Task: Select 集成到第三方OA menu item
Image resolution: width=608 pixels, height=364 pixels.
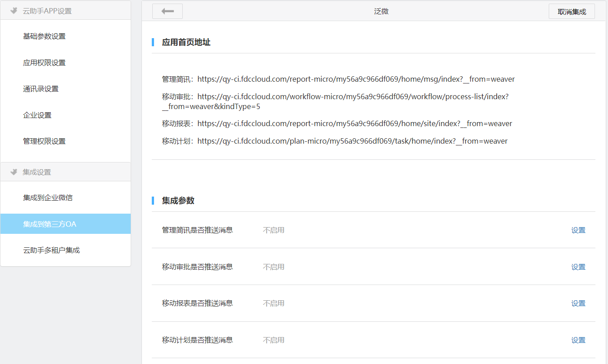Action: click(66, 224)
